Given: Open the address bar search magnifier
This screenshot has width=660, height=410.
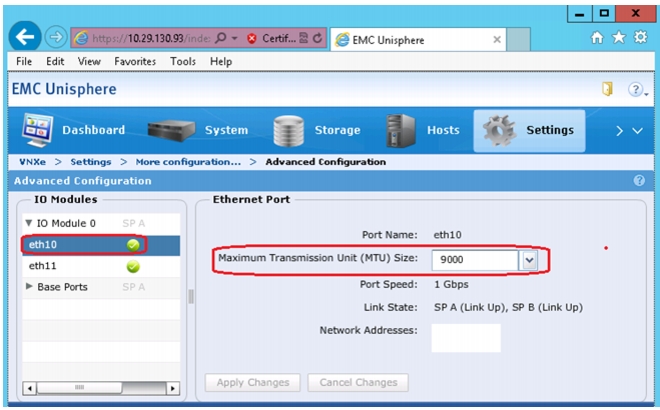Looking at the screenshot, I should pyautogui.click(x=221, y=38).
